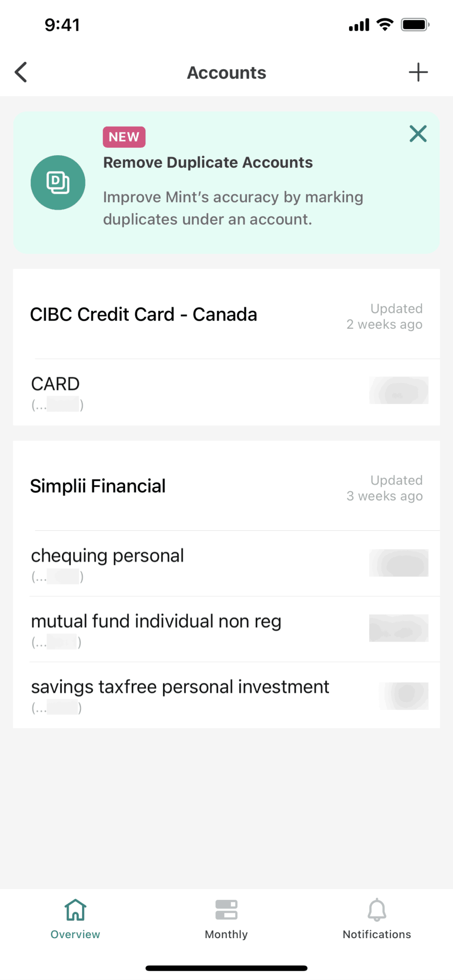Open the Notifications bell icon
The image size is (453, 980).
pos(377,910)
